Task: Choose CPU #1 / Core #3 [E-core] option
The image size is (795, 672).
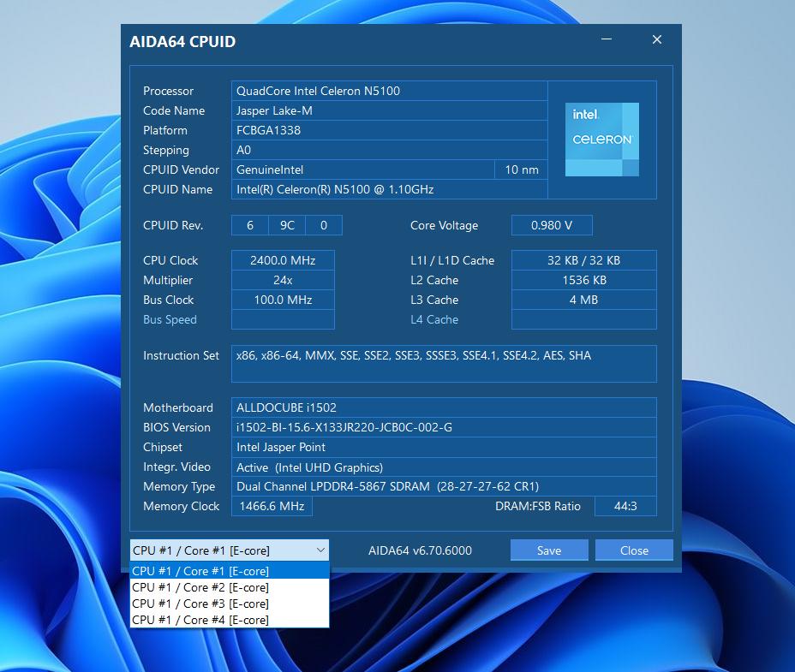Action: coord(229,604)
